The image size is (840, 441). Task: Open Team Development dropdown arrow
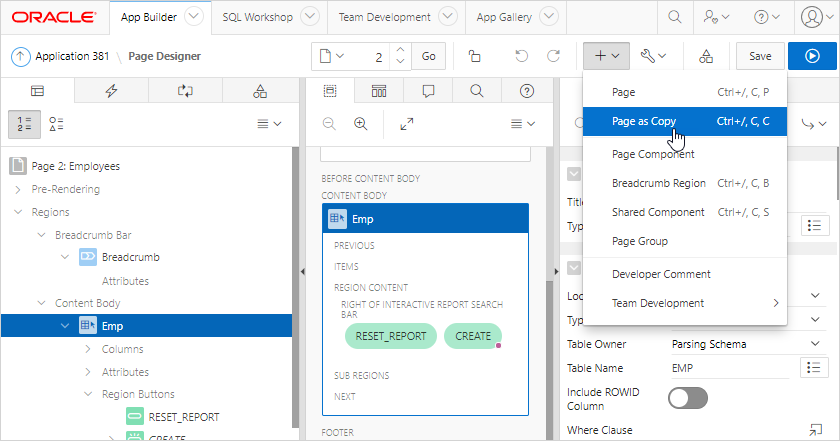[448, 17]
